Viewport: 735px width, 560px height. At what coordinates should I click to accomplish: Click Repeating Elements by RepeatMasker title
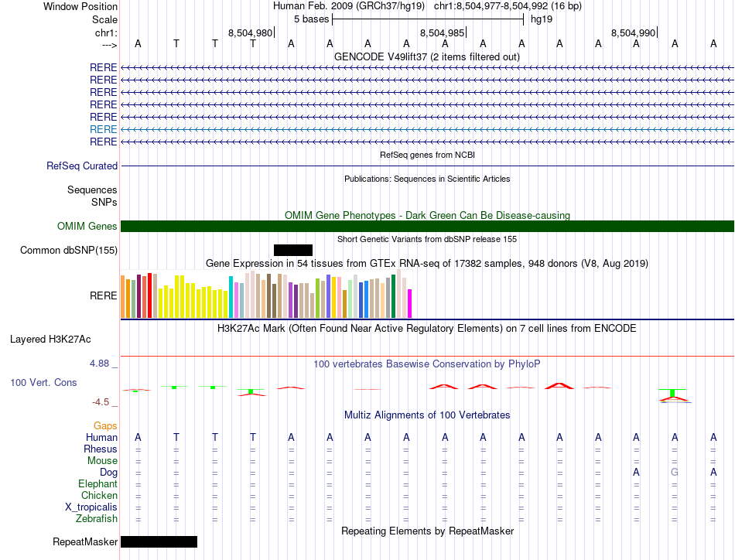pos(428,531)
